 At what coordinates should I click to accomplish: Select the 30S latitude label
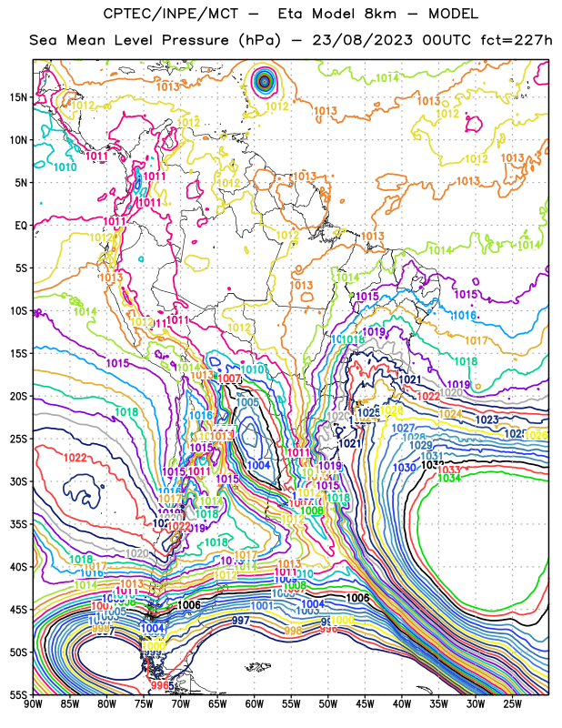point(18,482)
